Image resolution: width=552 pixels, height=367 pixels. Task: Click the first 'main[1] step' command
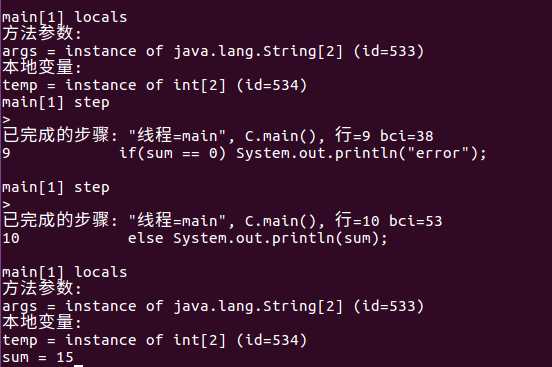(x=56, y=102)
